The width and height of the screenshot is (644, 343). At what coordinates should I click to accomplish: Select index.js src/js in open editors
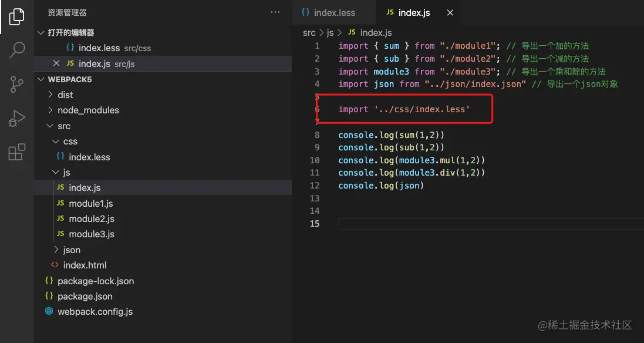[163, 63]
